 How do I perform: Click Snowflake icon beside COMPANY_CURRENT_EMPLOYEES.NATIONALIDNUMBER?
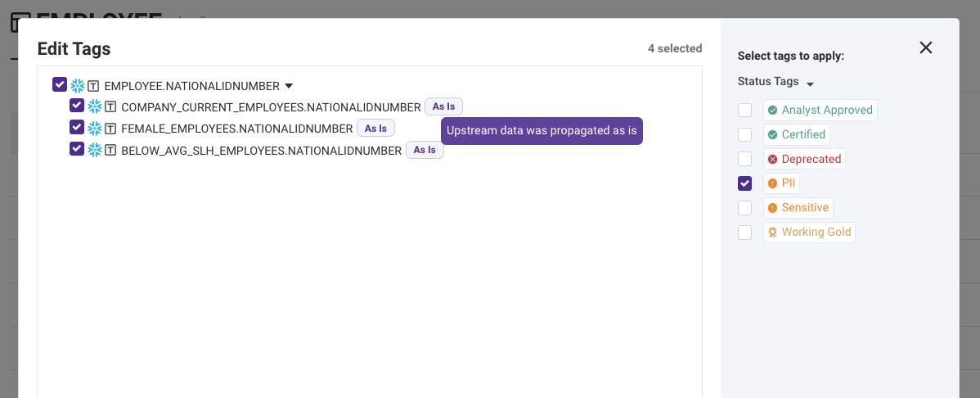coord(94,107)
